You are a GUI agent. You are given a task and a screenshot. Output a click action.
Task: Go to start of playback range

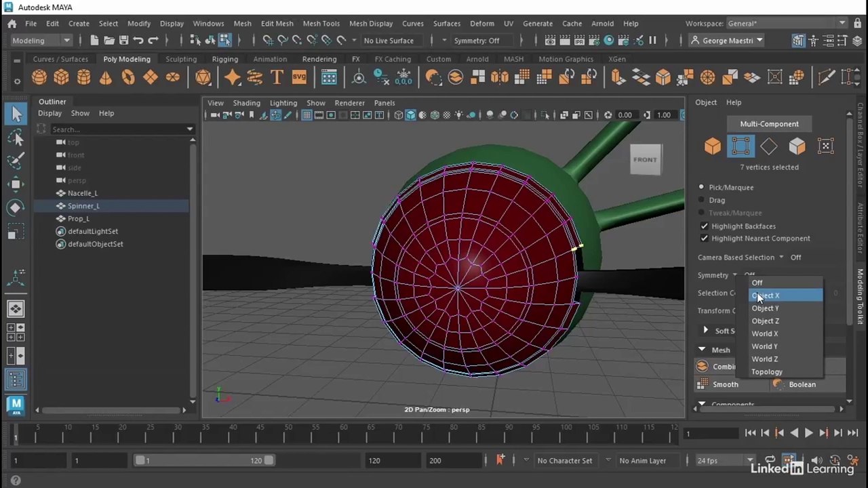[750, 433]
